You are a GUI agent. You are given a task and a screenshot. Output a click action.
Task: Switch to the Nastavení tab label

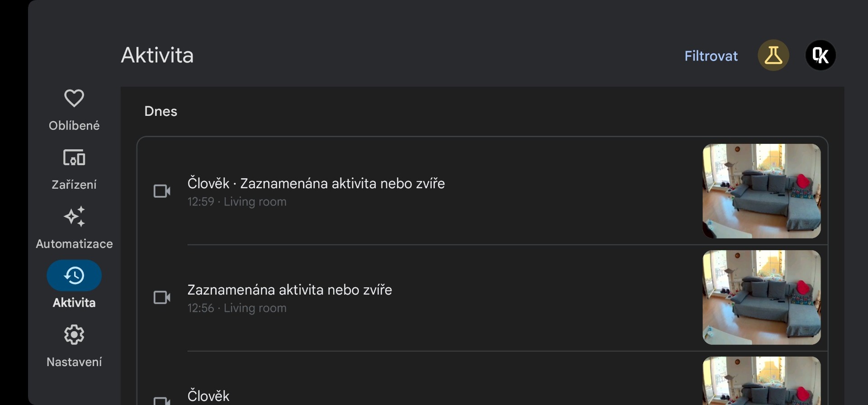coord(74,362)
